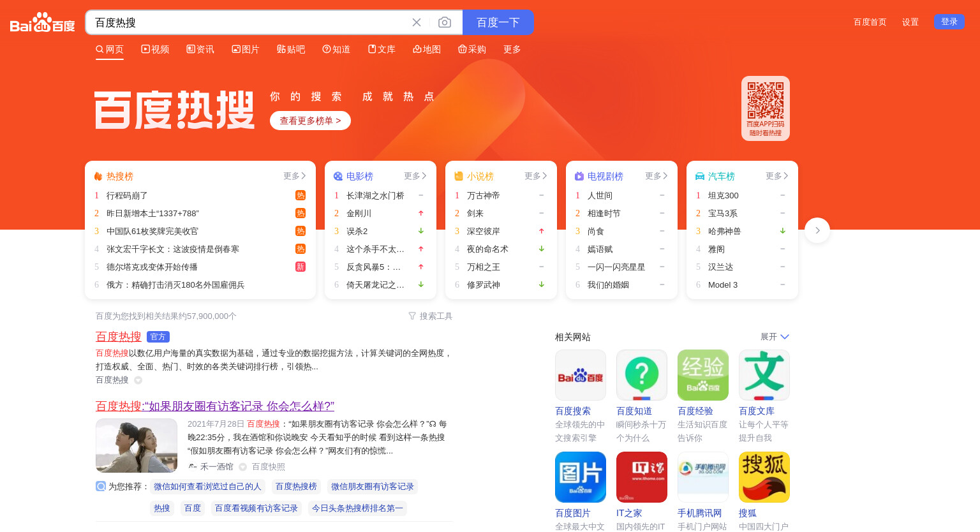Screen dimensions: 980x532
Task: Open 搜狐 site icon
Action: [x=764, y=477]
